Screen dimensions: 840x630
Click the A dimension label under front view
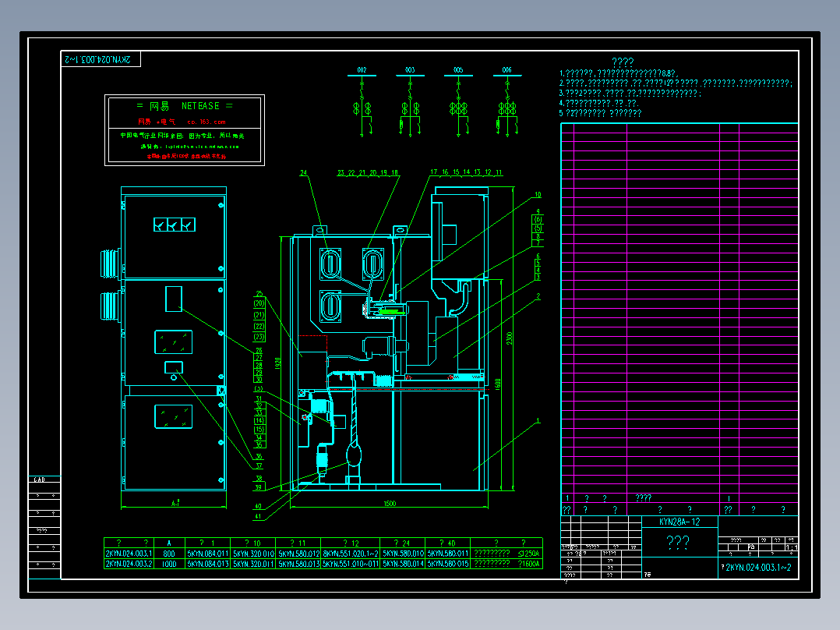point(175,504)
